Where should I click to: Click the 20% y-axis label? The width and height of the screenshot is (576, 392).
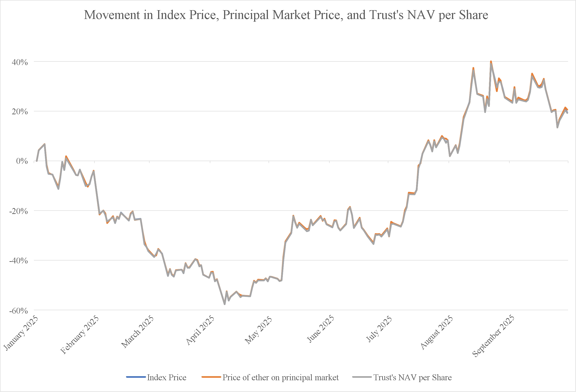coord(20,112)
